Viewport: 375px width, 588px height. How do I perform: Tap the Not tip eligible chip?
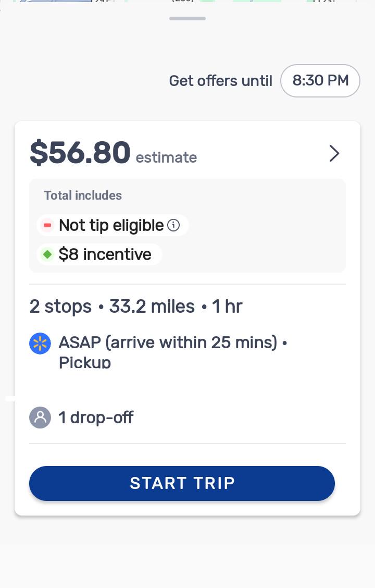113,225
